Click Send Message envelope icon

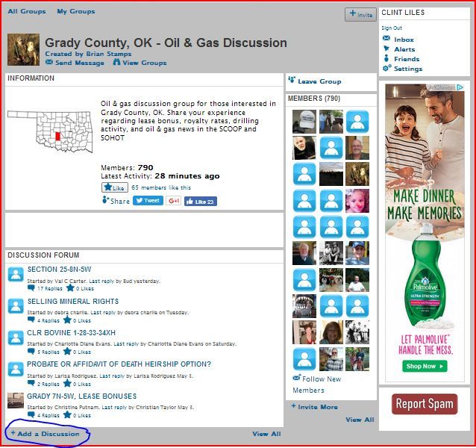point(49,62)
